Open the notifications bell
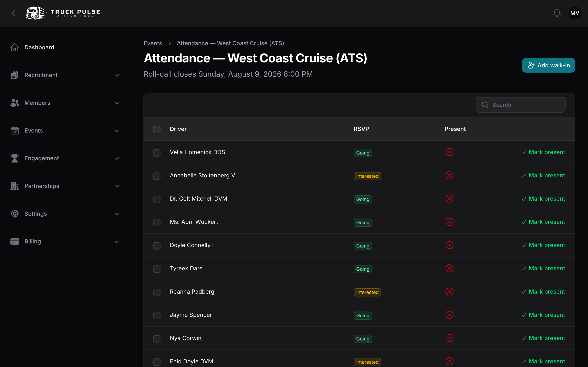Image resolution: width=588 pixels, height=367 pixels. point(557,13)
